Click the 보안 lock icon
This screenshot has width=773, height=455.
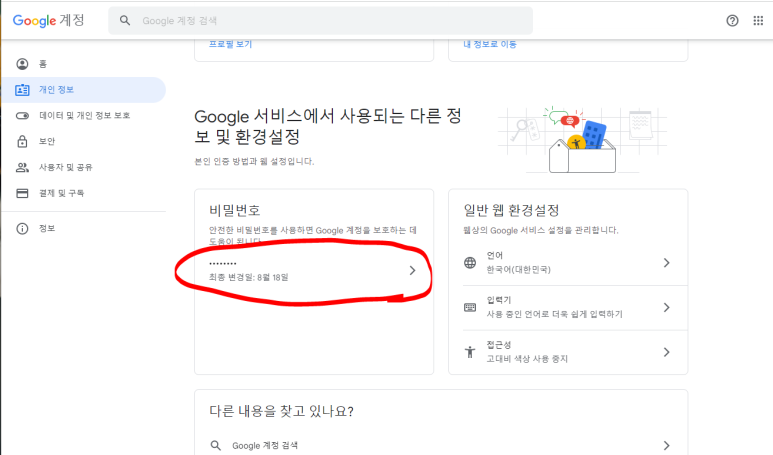click(22, 141)
